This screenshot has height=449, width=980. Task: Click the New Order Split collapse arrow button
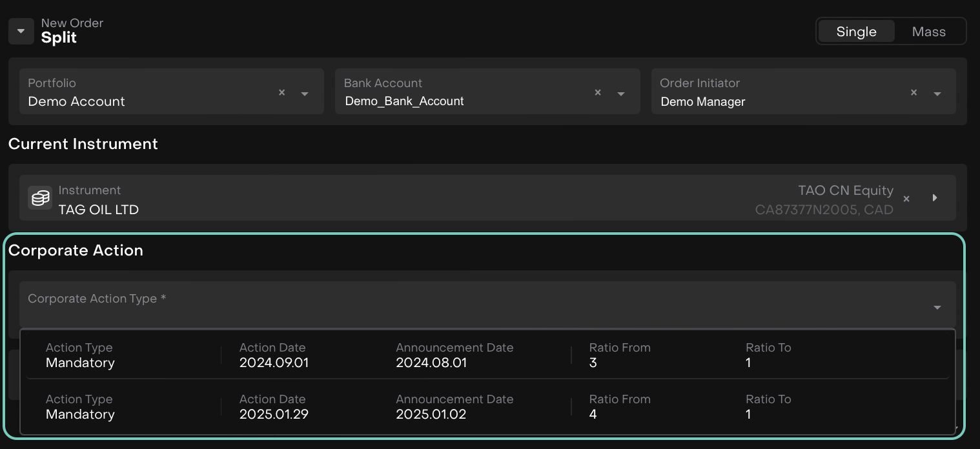tap(21, 31)
